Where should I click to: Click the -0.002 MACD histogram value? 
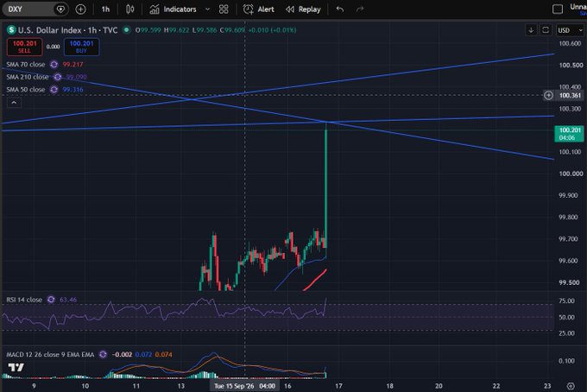tap(122, 354)
